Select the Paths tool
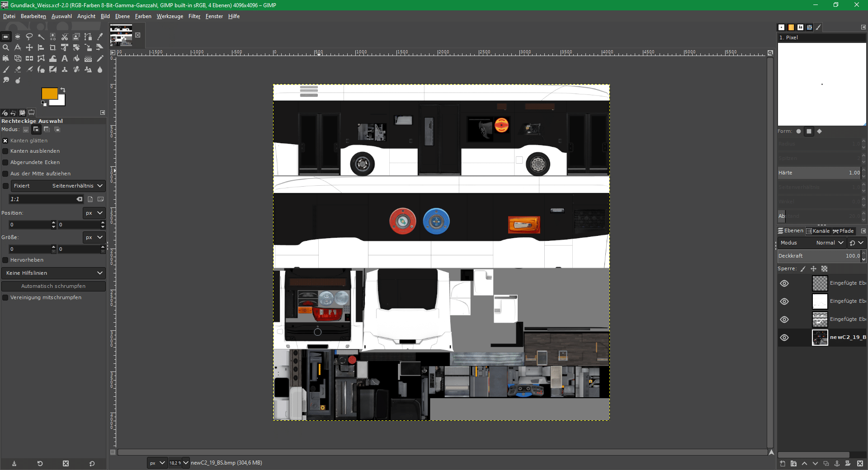 click(88, 37)
